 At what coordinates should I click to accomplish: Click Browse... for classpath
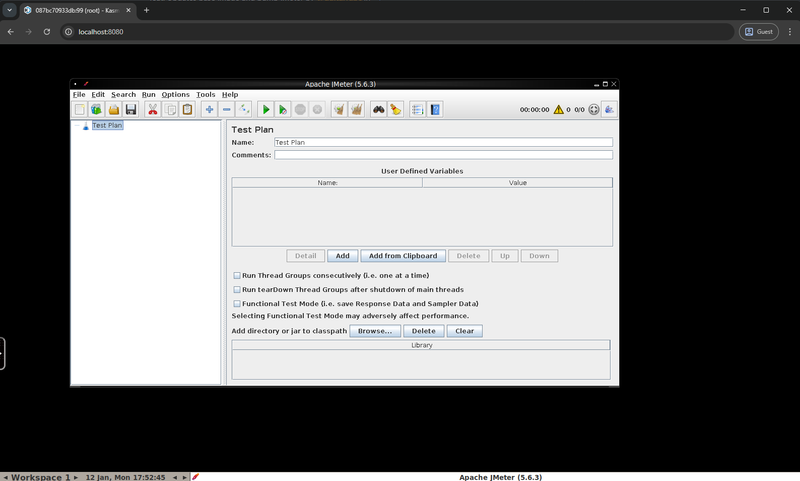click(375, 331)
